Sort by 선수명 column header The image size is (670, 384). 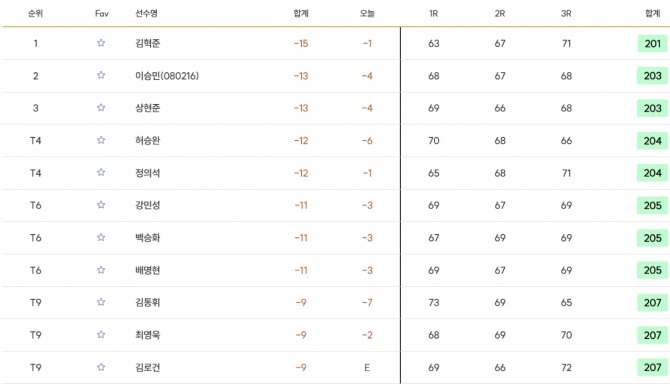coord(146,13)
